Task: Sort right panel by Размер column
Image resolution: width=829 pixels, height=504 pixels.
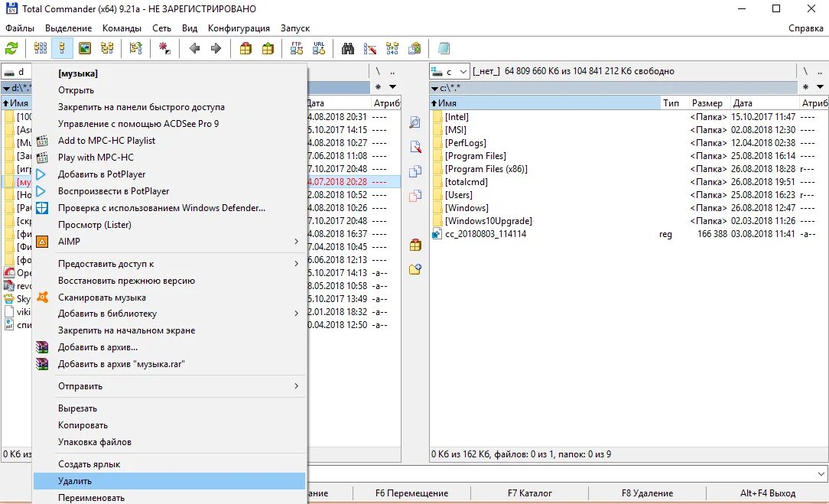Action: pos(709,103)
